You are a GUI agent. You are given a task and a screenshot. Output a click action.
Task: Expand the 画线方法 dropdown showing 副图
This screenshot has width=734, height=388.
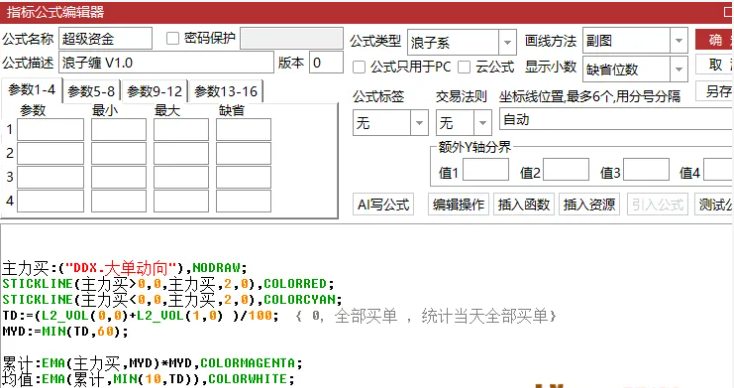[635, 41]
